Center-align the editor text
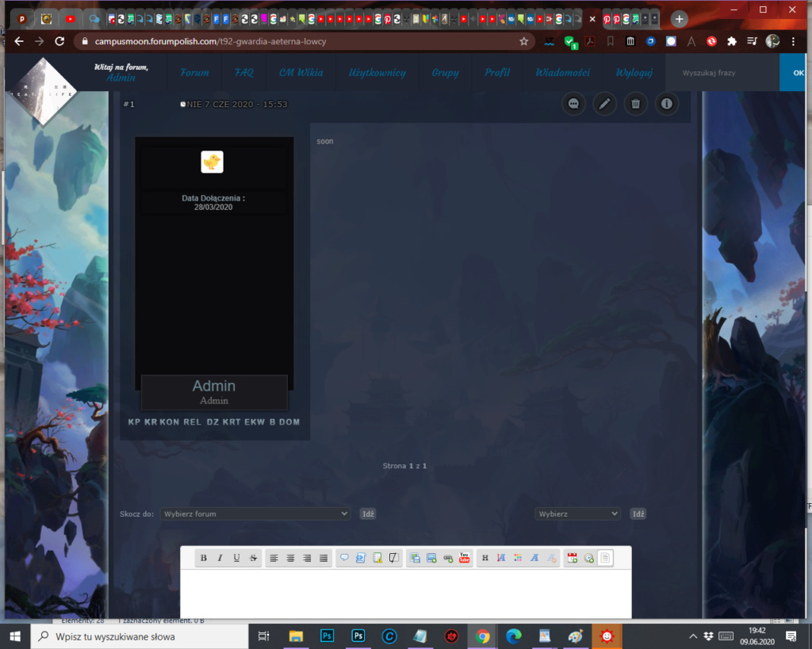The height and width of the screenshot is (649, 812). click(290, 558)
